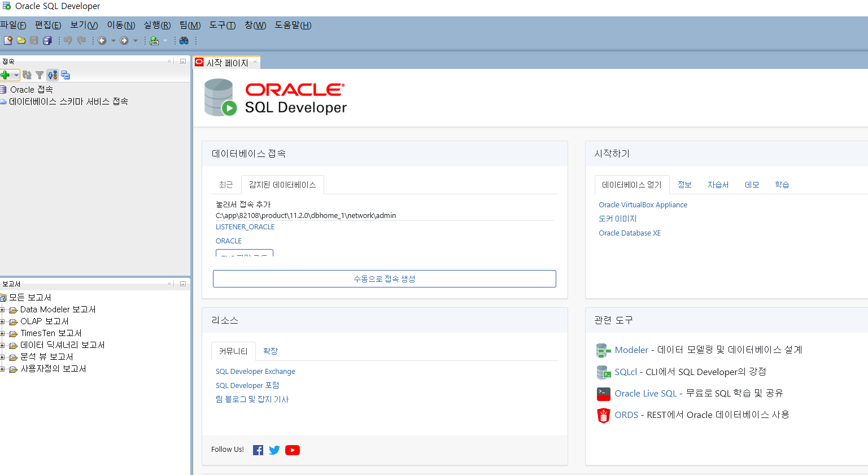The width and height of the screenshot is (868, 475).
Task: Select the 모든 보고서 root node
Action: point(29,298)
